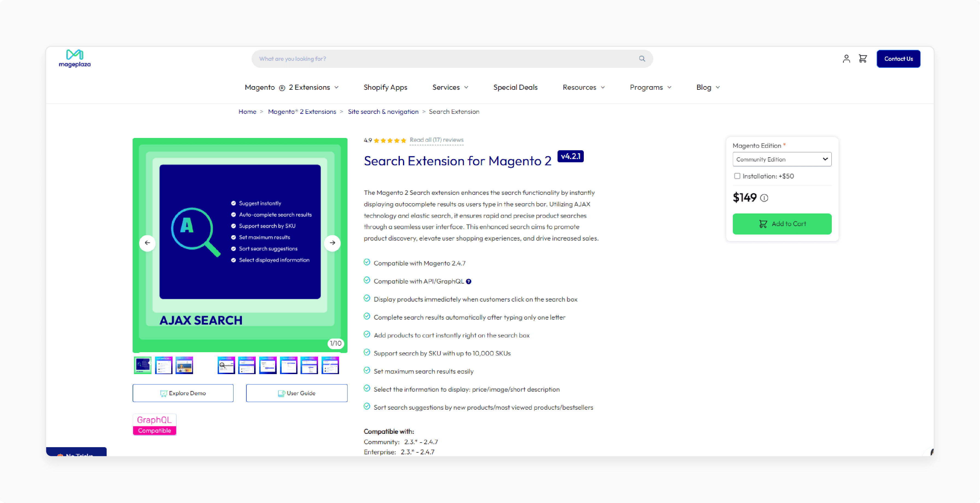The image size is (980, 503).
Task: Open the shopping cart icon
Action: (863, 59)
